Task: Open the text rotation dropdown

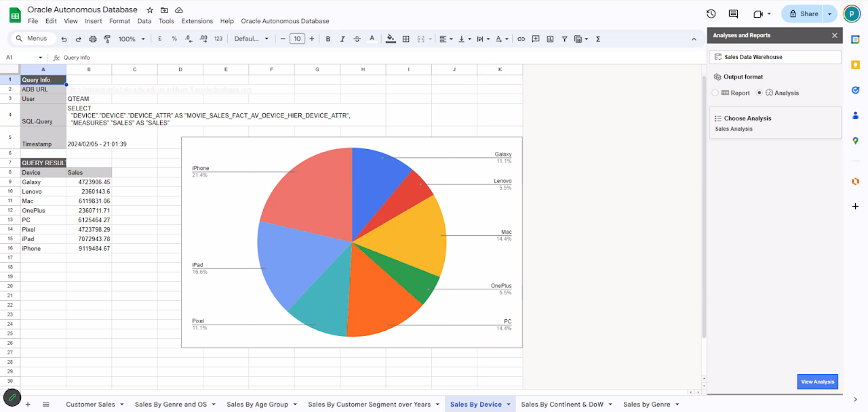Action: (x=502, y=39)
